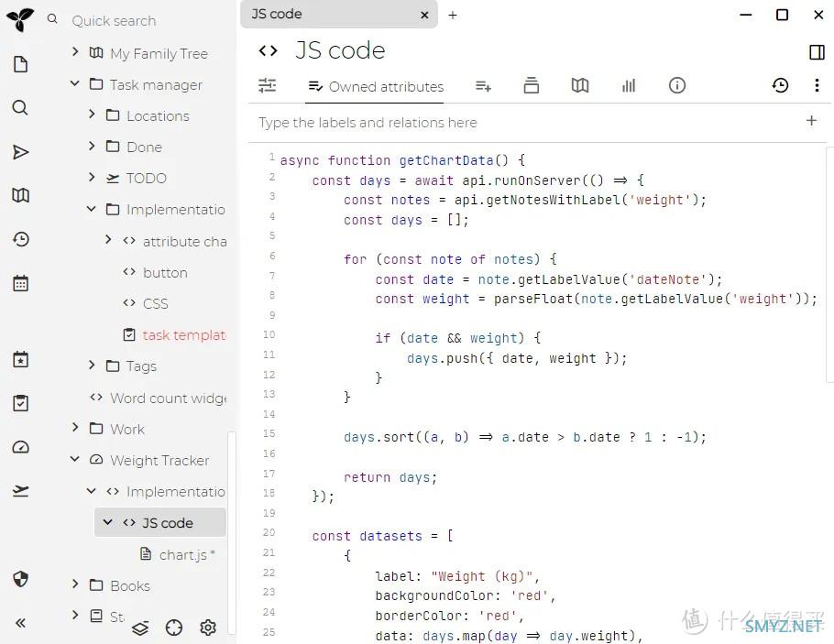This screenshot has width=834, height=644.
Task: Open the calendar icon in the left bar
Action: click(x=20, y=283)
